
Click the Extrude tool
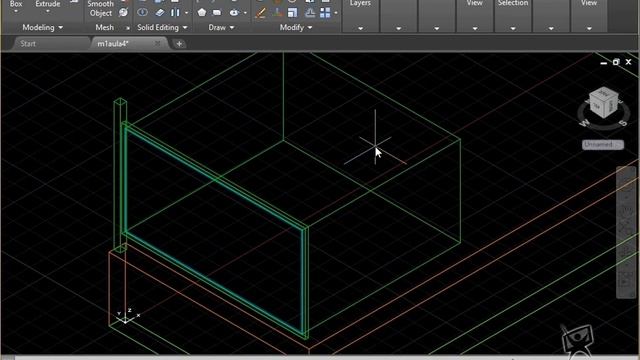tap(48, 4)
